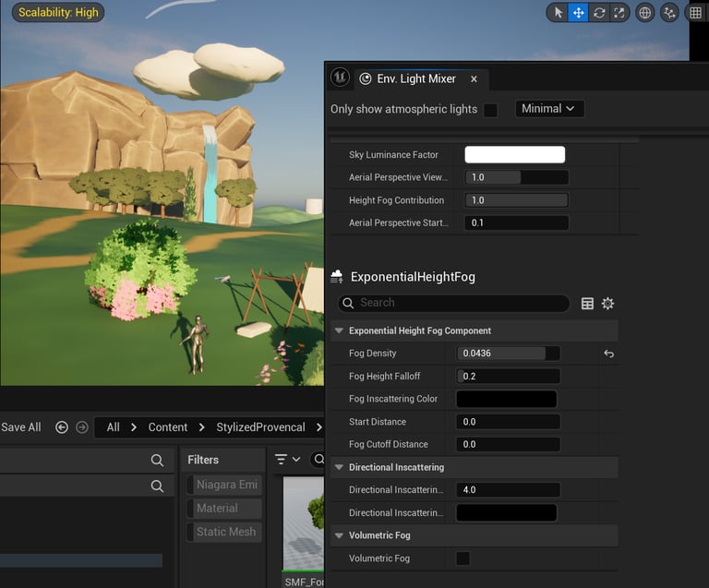Select the SMF_For asset thumbnail
The image size is (709, 588).
(304, 531)
